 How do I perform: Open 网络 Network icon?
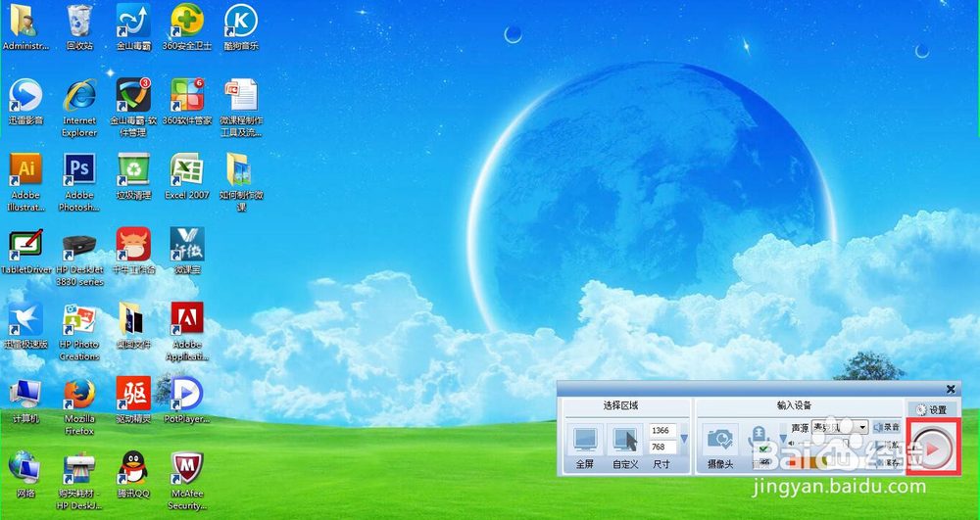(x=25, y=474)
